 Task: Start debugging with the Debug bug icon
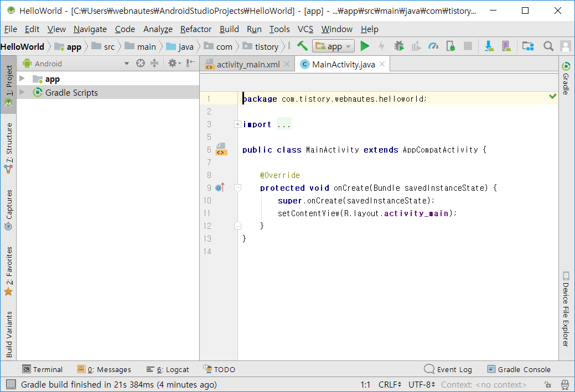pyautogui.click(x=399, y=46)
